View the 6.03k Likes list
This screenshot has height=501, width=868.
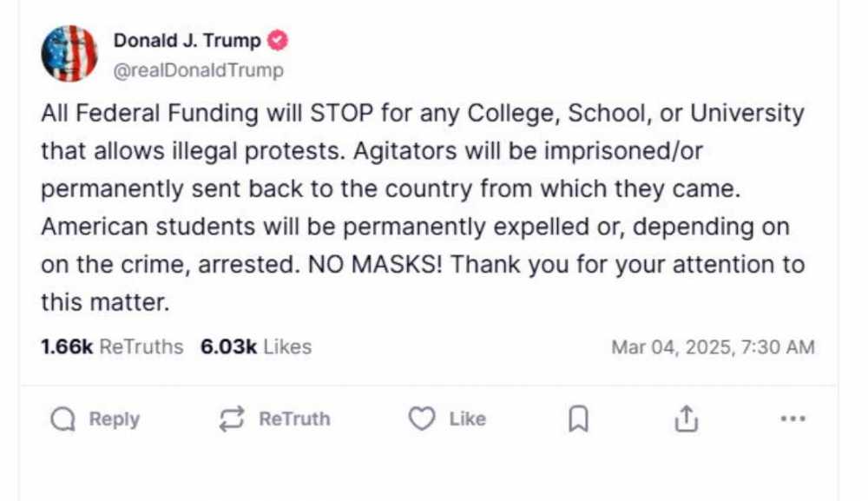(256, 347)
